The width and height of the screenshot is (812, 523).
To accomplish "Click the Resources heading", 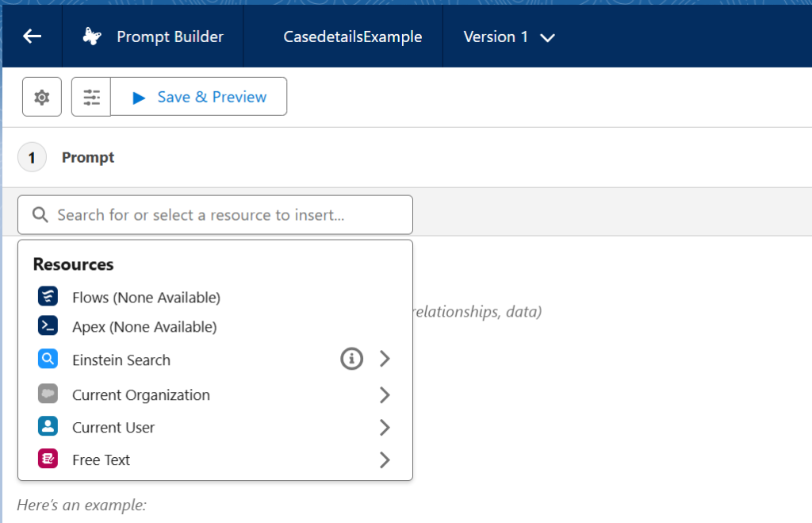I will pyautogui.click(x=73, y=264).
